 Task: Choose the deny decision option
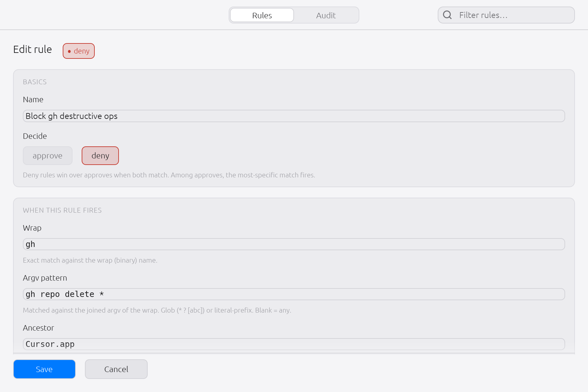(x=100, y=156)
